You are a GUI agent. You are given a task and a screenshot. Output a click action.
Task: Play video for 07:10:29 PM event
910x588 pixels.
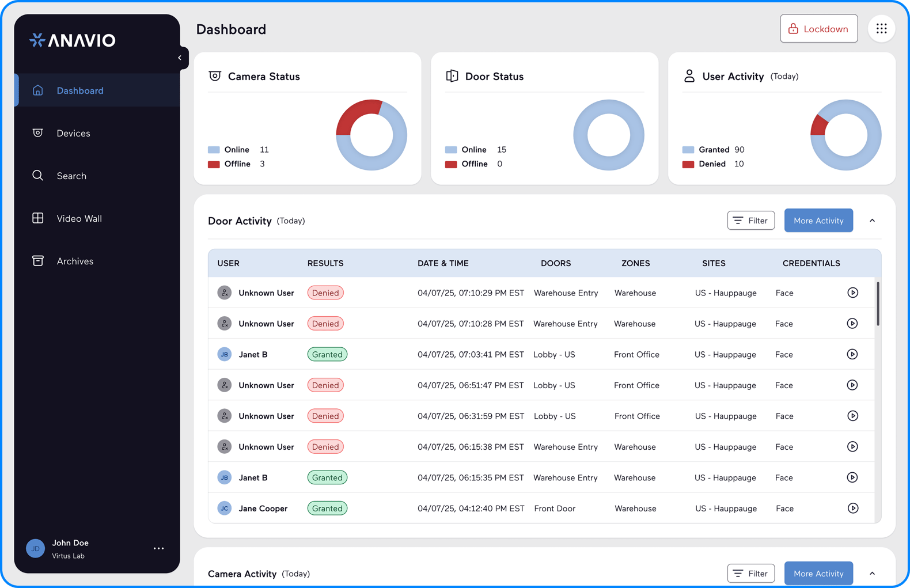pos(852,293)
